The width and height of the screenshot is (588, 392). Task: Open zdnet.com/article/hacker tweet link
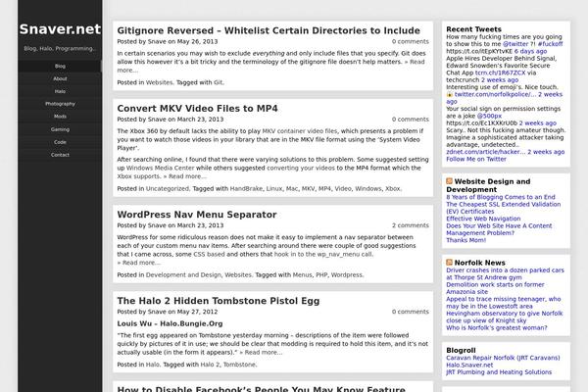(x=486, y=152)
